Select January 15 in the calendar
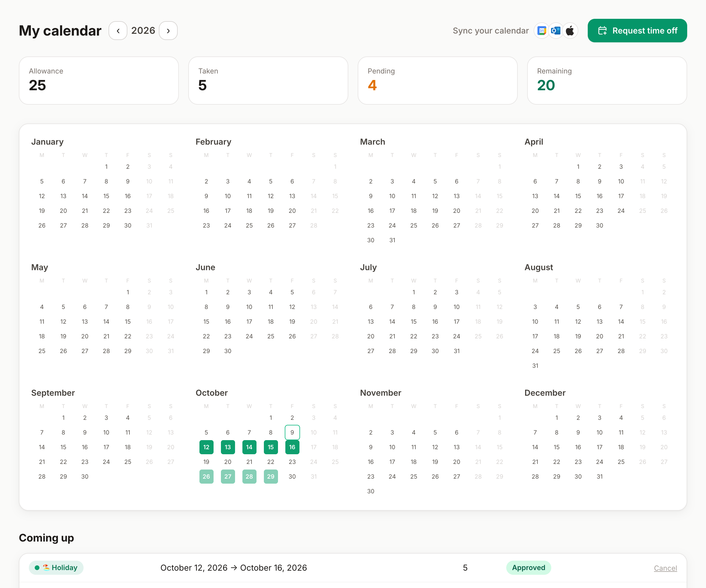 (106, 196)
